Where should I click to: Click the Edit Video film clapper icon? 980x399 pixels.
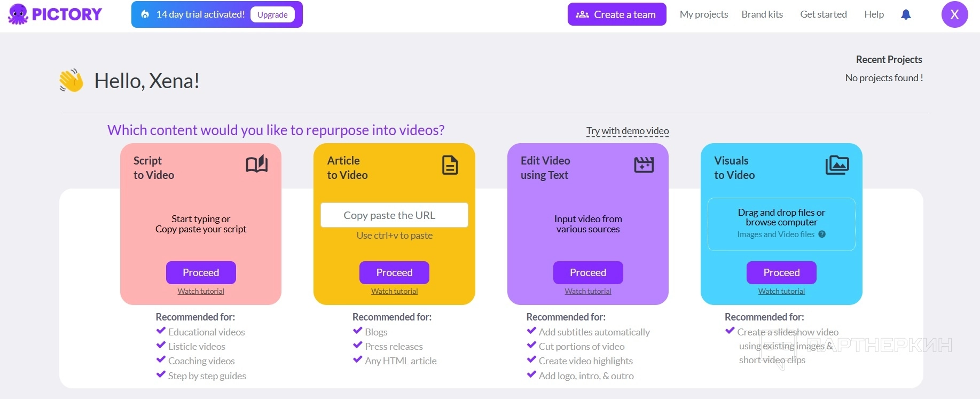pyautogui.click(x=644, y=165)
